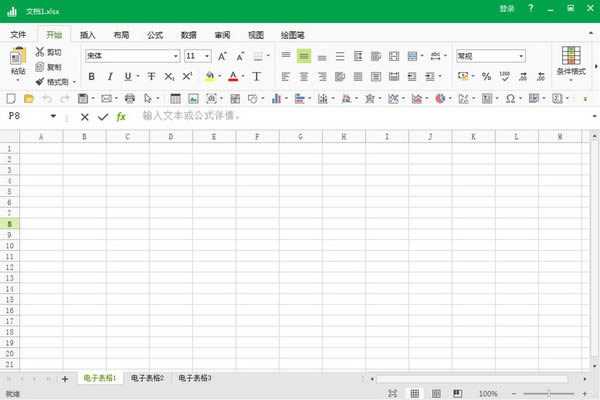600x400 pixels.
Task: Toggle Subscript formatting
Action: tap(169, 77)
